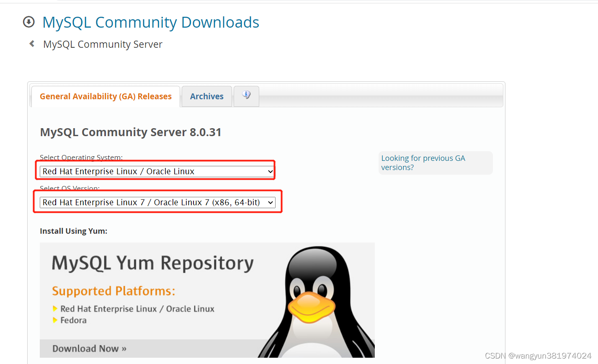Click the download circle icon beside page title
This screenshot has height=364, width=598.
pos(29,22)
